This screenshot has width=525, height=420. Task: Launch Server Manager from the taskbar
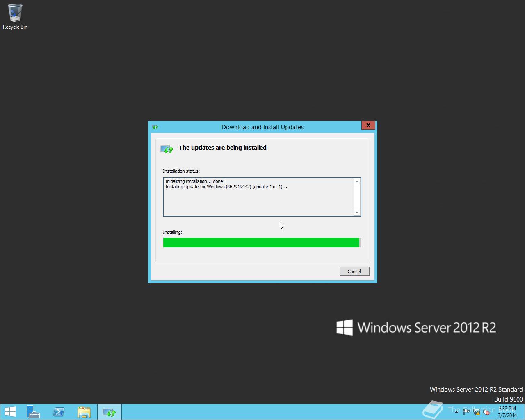(x=33, y=412)
